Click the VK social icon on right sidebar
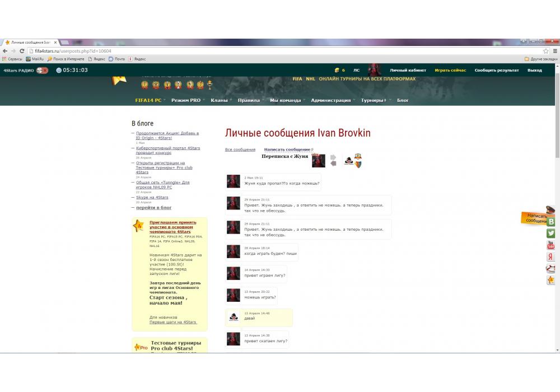 pos(551,222)
